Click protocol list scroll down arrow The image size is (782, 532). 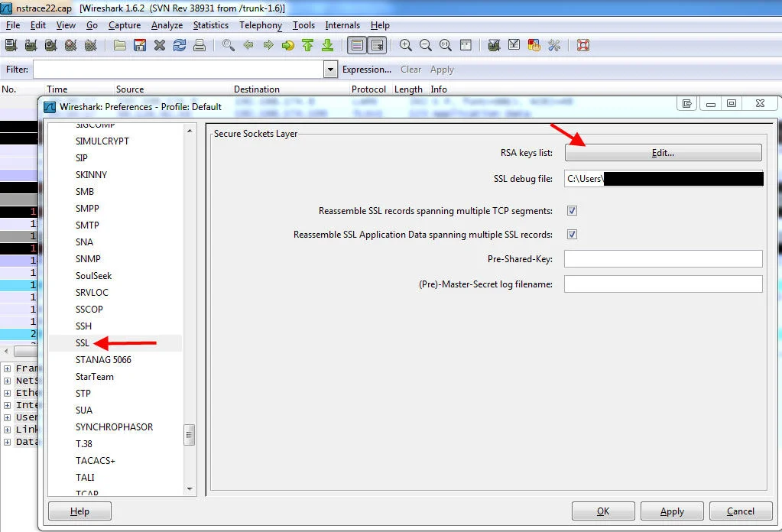(190, 489)
